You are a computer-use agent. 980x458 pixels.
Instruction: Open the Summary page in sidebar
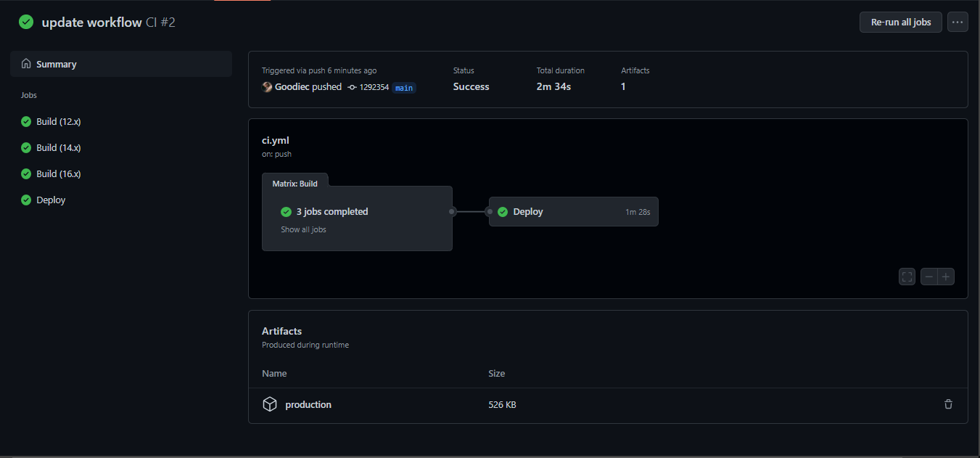[121, 64]
